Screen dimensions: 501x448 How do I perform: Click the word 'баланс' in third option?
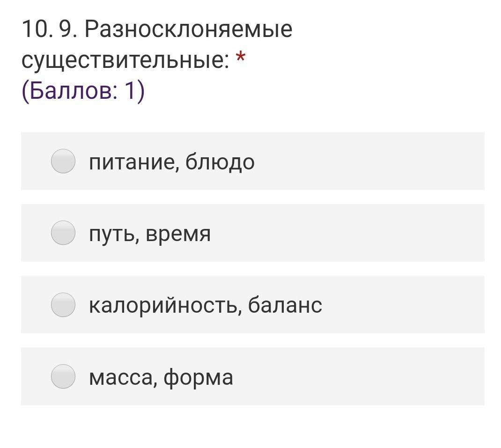(x=285, y=306)
